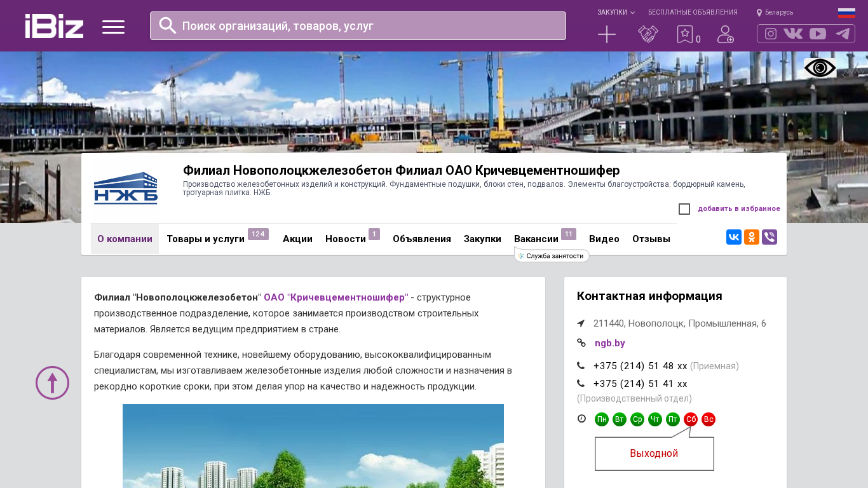This screenshot has height=488, width=868.
Task: Click the Служба занятости badge
Action: pos(552,255)
